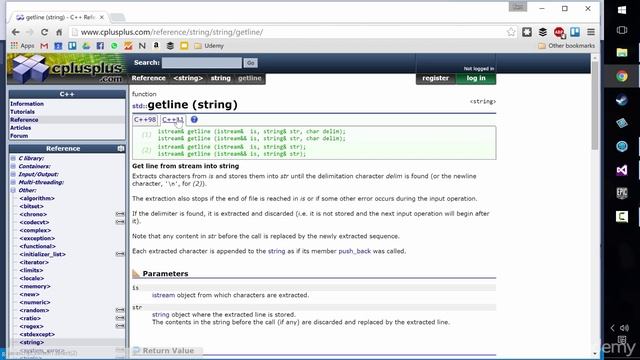Click the volume speaker tray icon
The image size is (640, 360).
(x=624, y=328)
